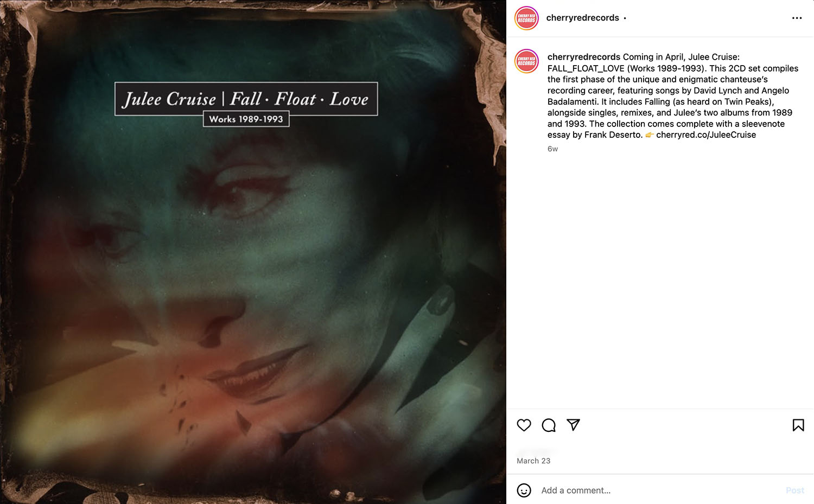
Task: Like the post with the heart icon
Action: [x=524, y=425]
